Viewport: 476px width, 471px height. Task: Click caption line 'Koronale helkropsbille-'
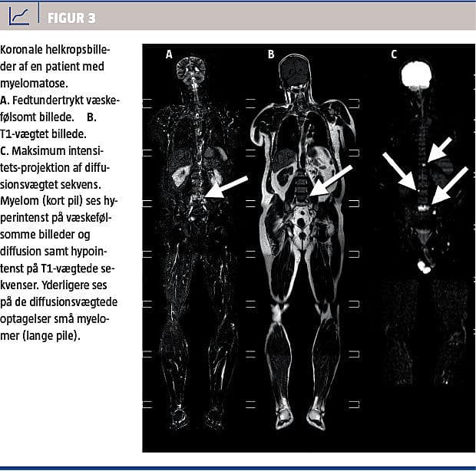(55, 50)
